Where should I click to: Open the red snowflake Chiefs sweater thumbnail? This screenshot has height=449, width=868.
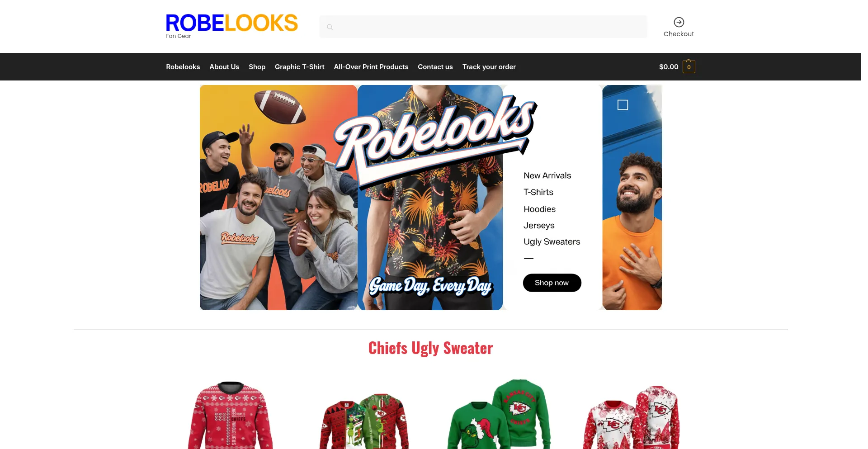231,415
